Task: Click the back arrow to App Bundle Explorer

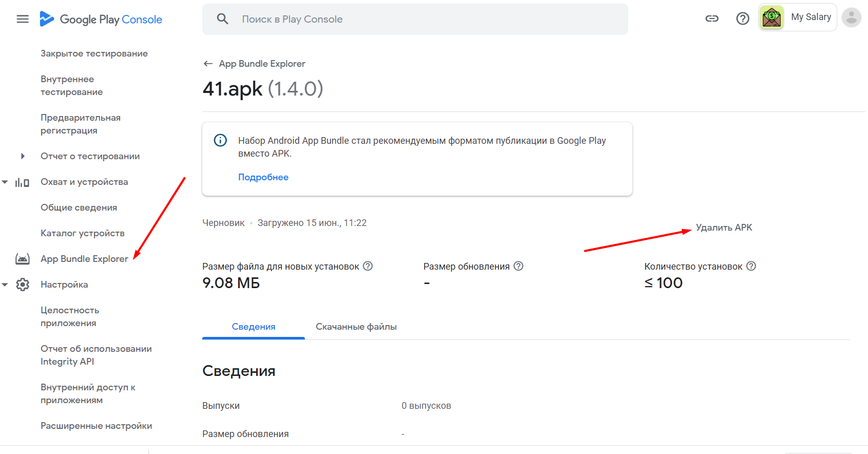Action: (208, 64)
